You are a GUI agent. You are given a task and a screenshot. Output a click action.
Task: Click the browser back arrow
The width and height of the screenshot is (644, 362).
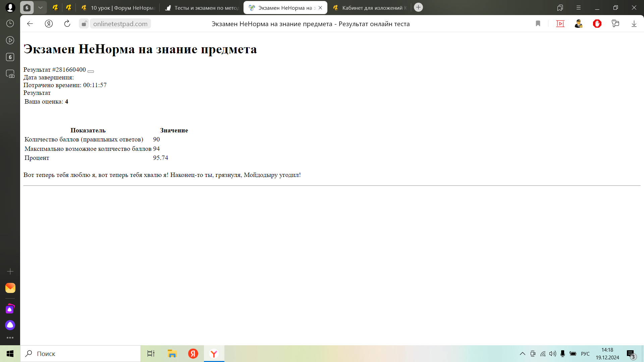pos(30,24)
